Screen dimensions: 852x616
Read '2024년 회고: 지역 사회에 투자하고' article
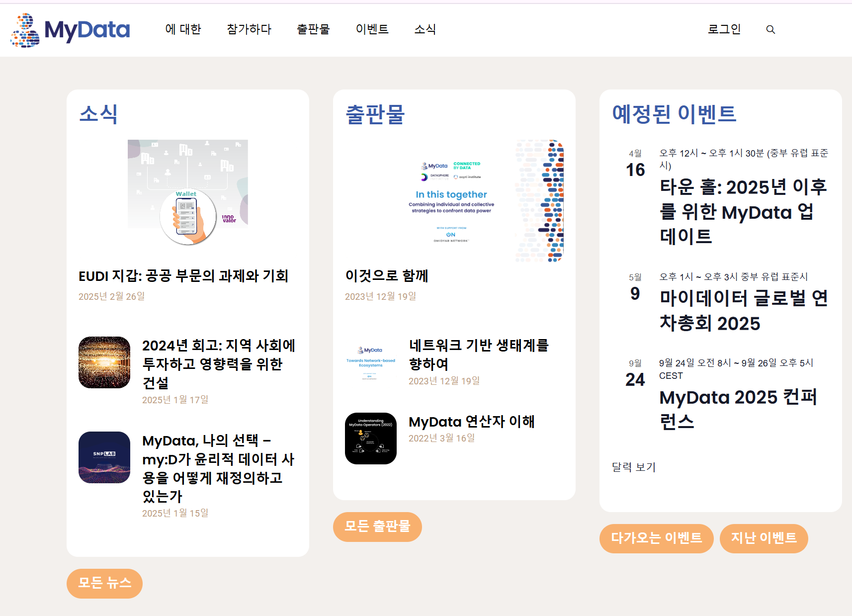click(x=219, y=364)
